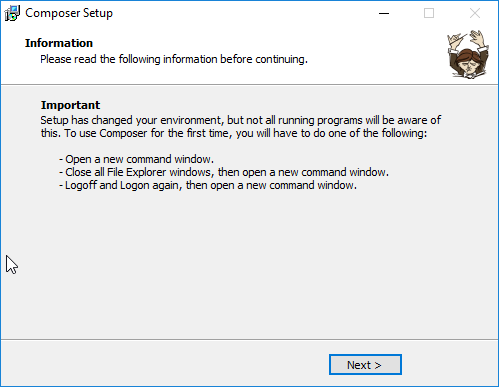
Task: Click the greyed-out close window button
Action: click(x=475, y=13)
